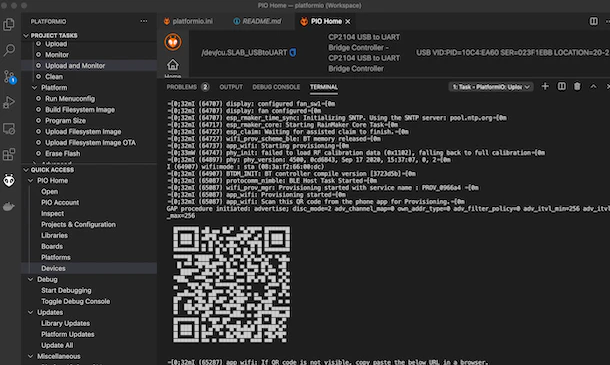Screen dimensions: 610x365
Task: Run the Upload project task
Action: tap(56, 44)
